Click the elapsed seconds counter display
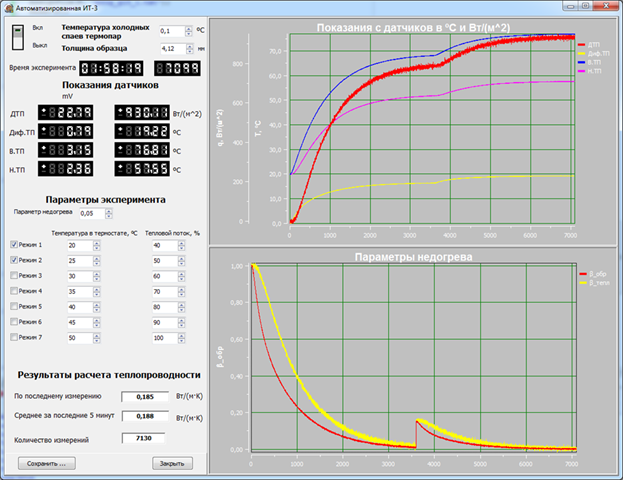This screenshot has height=480, width=623. tap(177, 68)
